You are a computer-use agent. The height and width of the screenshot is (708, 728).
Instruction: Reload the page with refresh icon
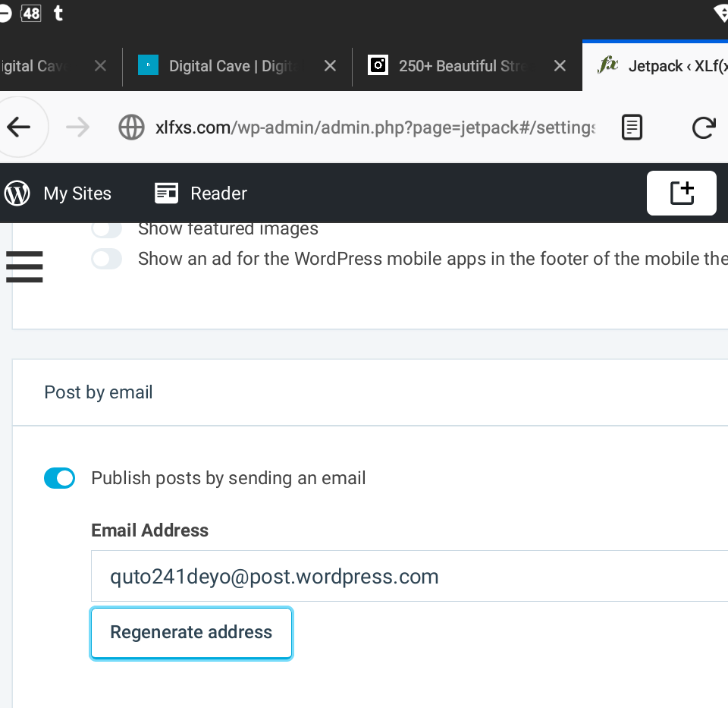tap(704, 127)
